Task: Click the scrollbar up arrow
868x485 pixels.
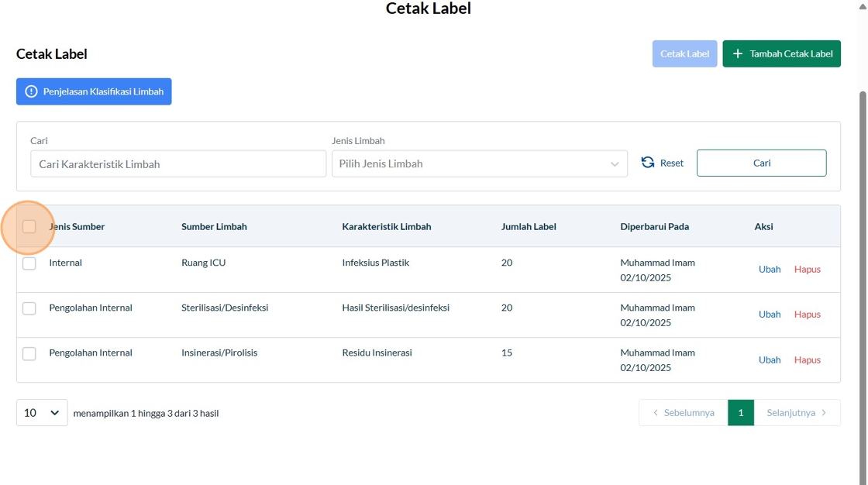Action: (x=863, y=5)
